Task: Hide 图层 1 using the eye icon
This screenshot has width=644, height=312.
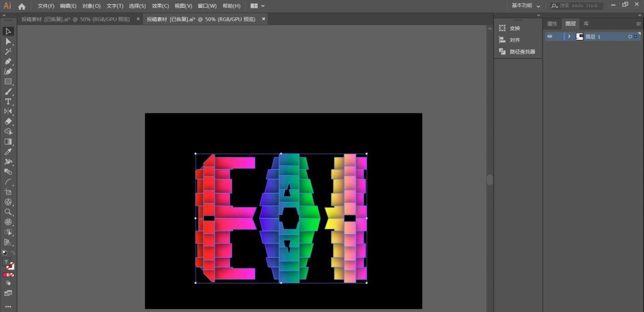Action: pos(550,36)
